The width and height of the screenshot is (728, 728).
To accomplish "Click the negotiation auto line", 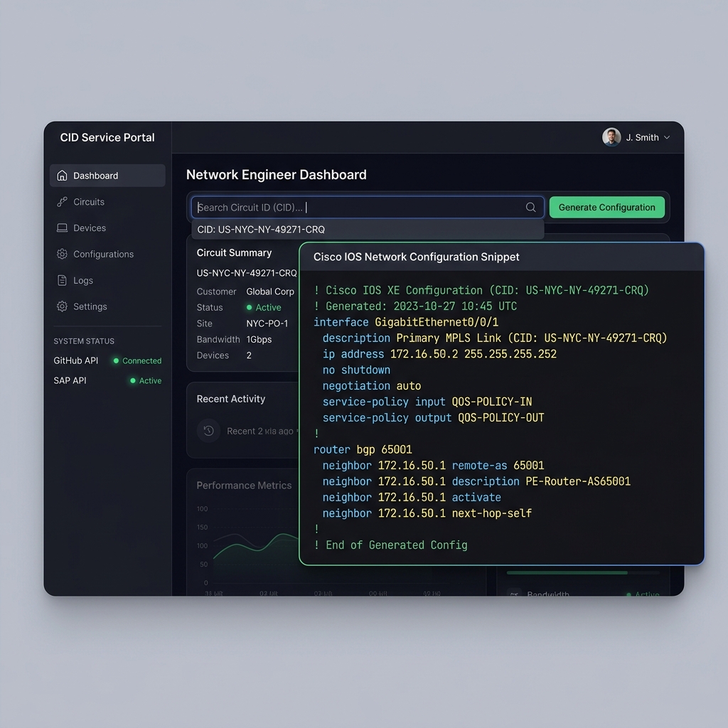I will tap(371, 386).
